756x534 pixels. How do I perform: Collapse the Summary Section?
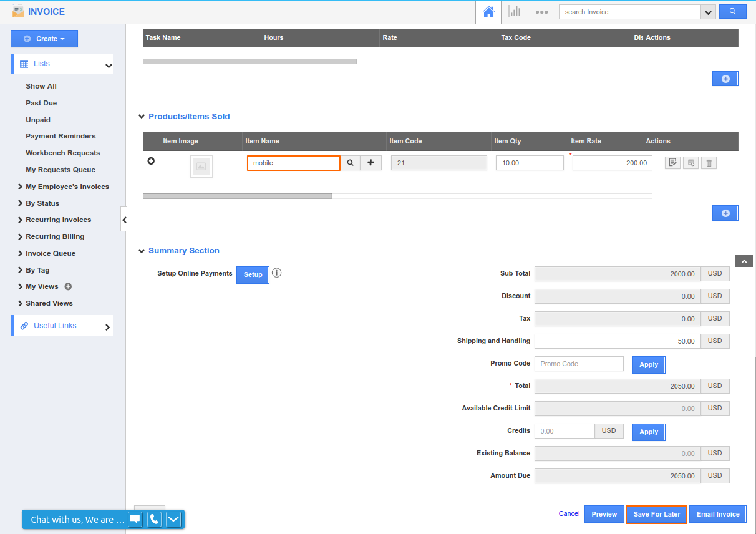coord(142,251)
